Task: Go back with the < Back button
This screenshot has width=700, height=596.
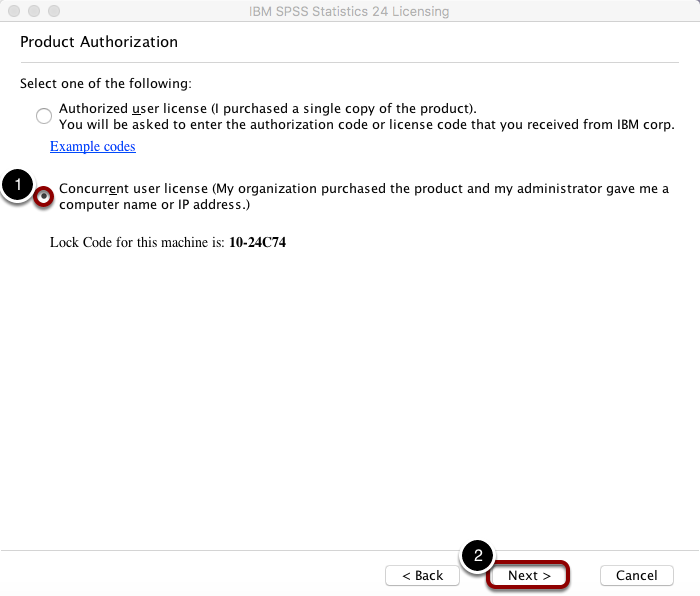Action: (422, 575)
